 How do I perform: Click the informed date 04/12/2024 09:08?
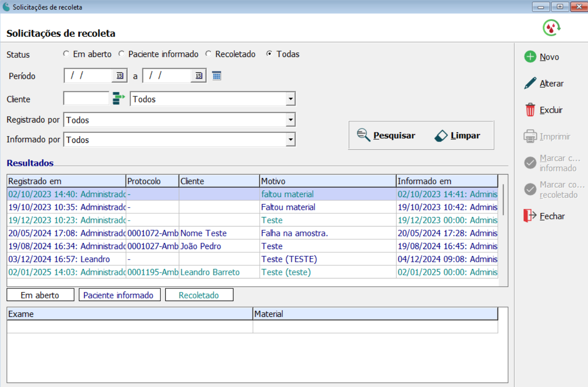click(x=448, y=259)
